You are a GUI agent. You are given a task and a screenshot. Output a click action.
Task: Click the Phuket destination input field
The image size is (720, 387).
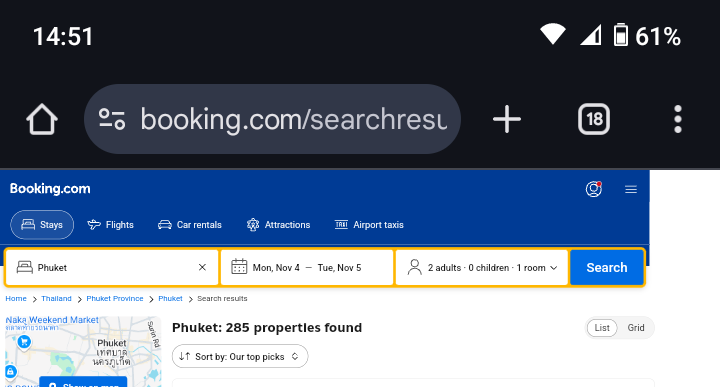[112, 267]
